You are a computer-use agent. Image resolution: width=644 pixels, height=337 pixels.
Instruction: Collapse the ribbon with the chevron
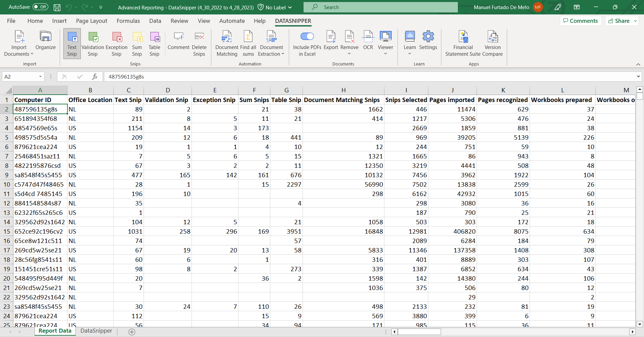(638, 64)
